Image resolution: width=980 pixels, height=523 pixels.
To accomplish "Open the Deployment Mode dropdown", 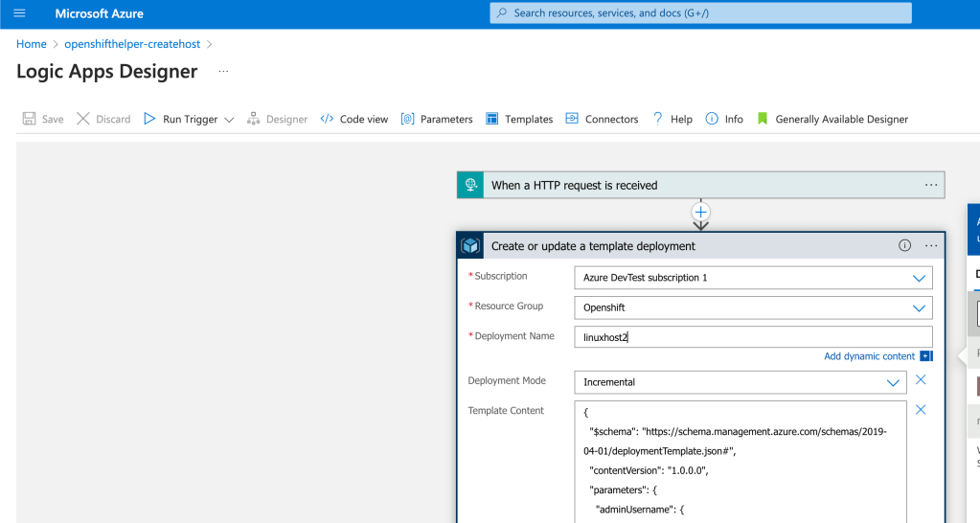I will click(740, 382).
